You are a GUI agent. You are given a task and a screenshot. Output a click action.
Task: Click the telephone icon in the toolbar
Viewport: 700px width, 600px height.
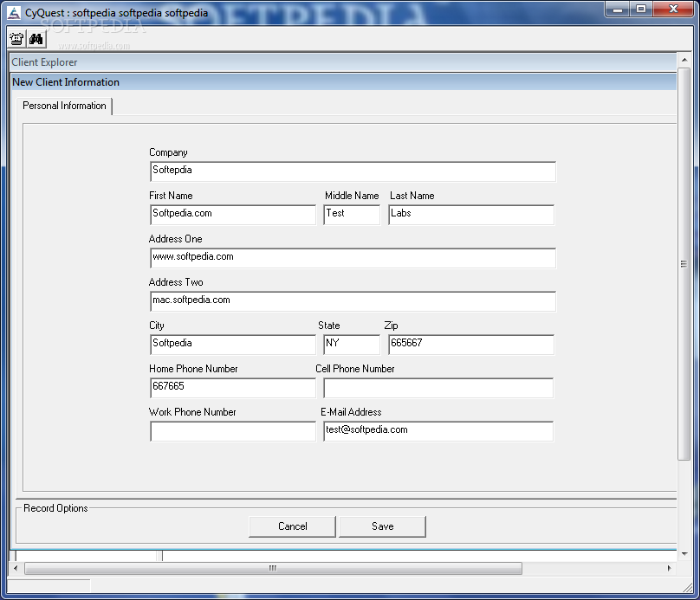[x=17, y=39]
